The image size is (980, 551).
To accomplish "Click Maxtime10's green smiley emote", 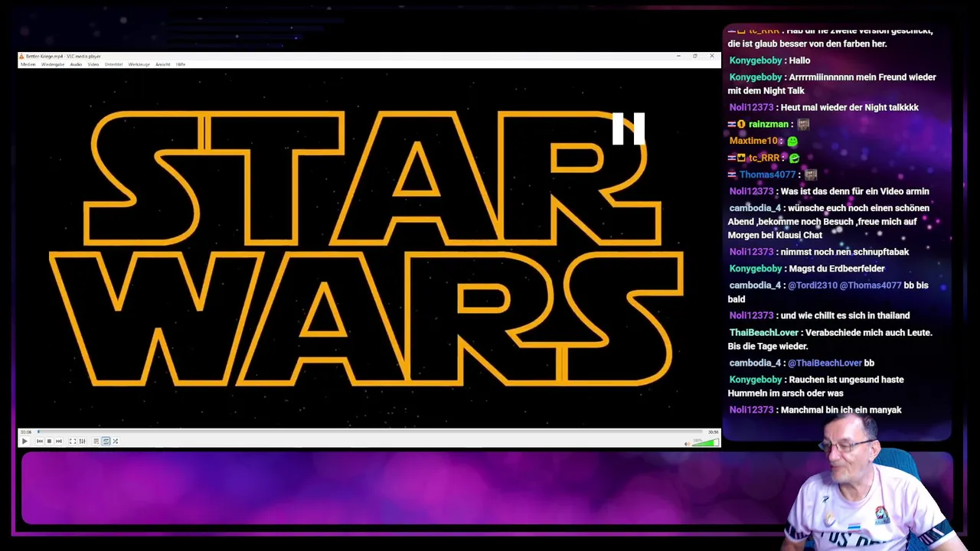I will 792,142.
